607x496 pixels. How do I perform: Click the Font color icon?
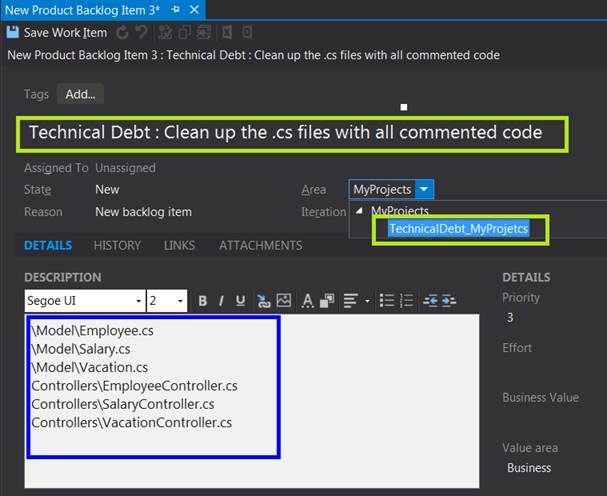click(308, 301)
